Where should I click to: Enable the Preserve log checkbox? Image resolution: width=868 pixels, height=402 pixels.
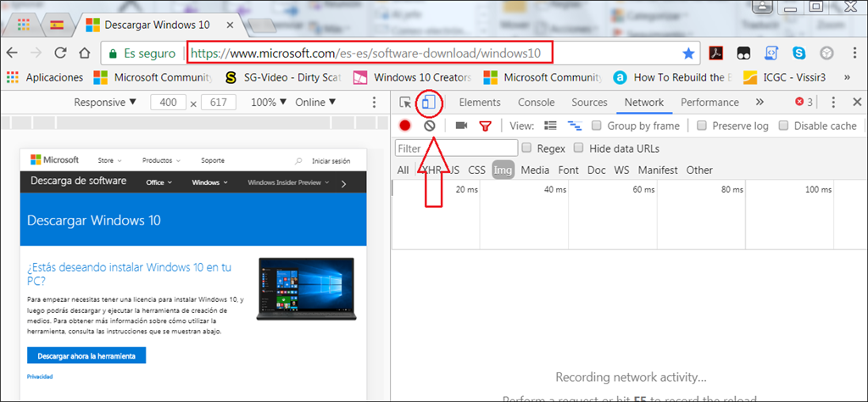(701, 126)
